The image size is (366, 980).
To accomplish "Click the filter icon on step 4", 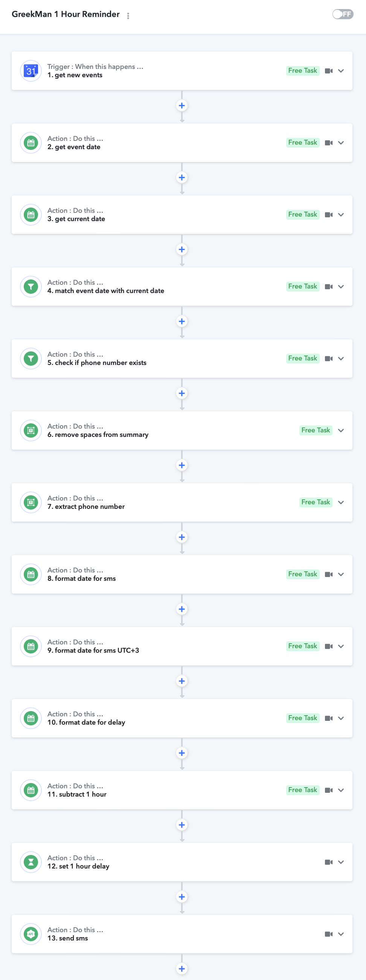I will click(31, 287).
